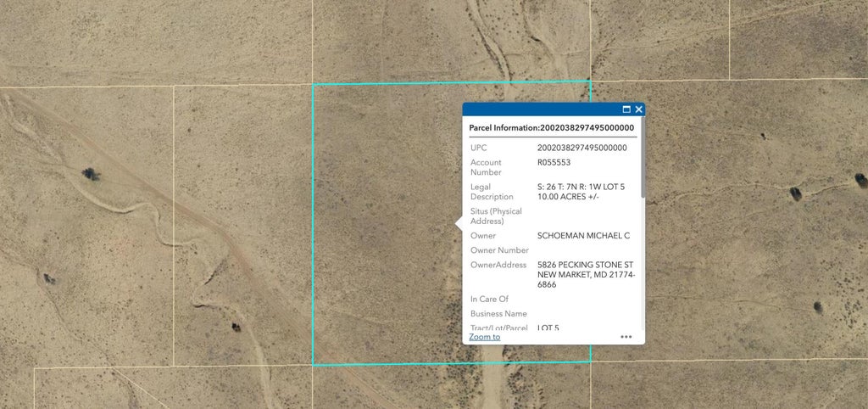Select owner name SCHOEMAN MICHAEL C
Screen dimensions: 868x409
point(583,236)
